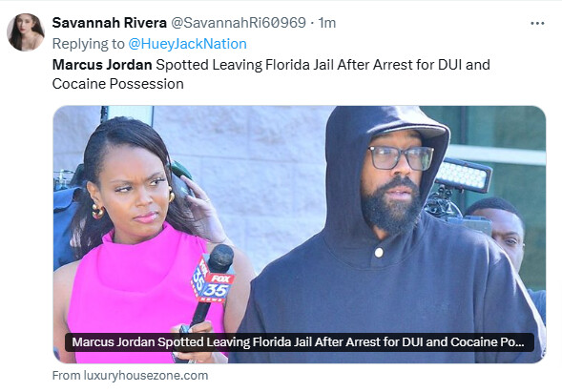Click Savannah Rivera's profile avatar

pyautogui.click(x=26, y=32)
